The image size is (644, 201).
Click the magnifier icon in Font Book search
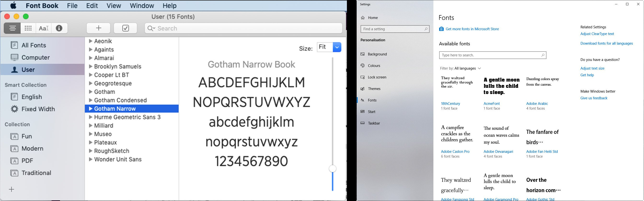(x=151, y=28)
